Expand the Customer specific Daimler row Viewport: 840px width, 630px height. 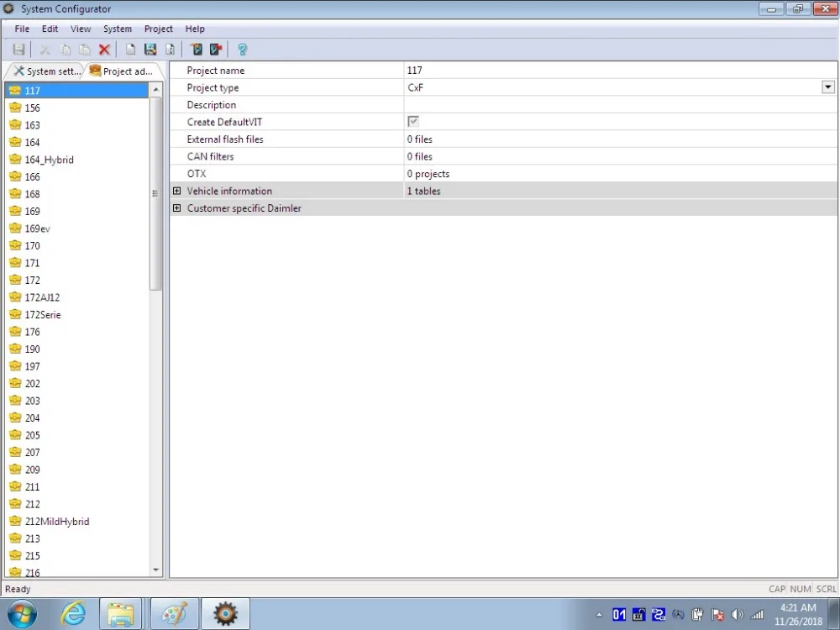(x=176, y=207)
